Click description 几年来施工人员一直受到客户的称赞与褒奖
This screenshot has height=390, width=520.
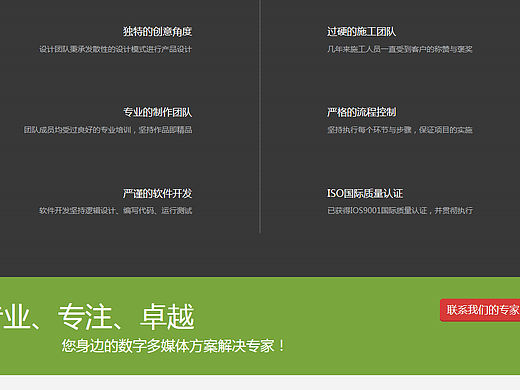(400, 49)
